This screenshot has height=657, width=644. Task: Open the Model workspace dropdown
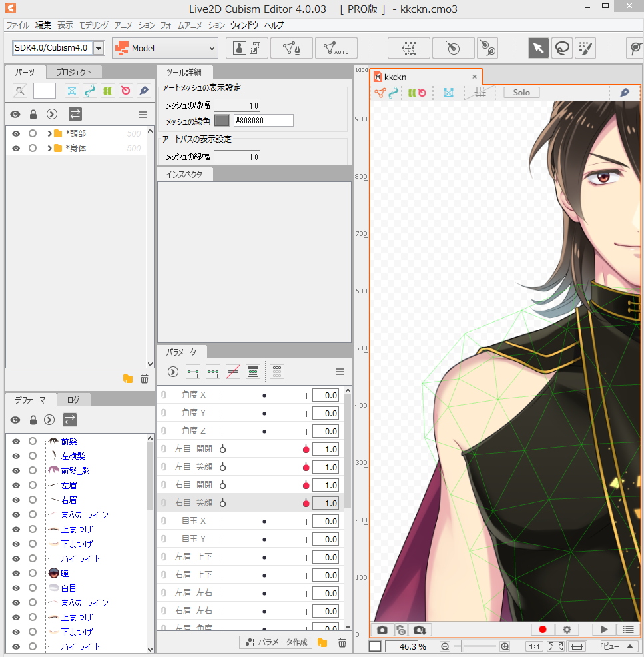pos(165,48)
